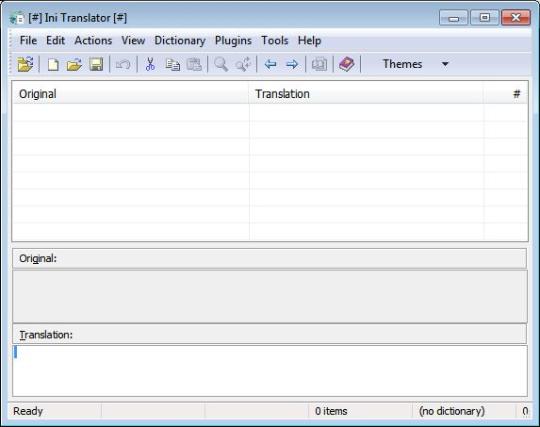Click '0 items' in the status bar
This screenshot has height=427, width=540.
tap(331, 411)
